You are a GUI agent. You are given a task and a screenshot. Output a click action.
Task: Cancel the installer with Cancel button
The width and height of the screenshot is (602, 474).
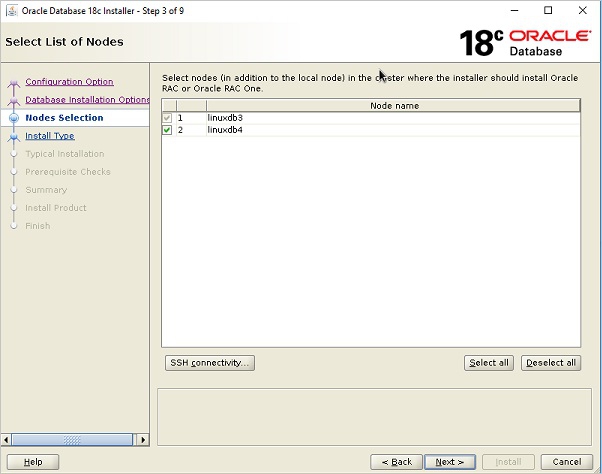[x=567, y=462]
